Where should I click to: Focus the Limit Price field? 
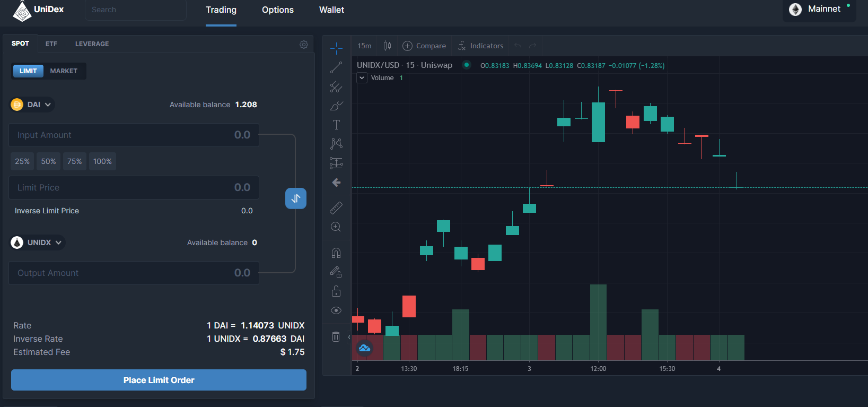pos(134,187)
